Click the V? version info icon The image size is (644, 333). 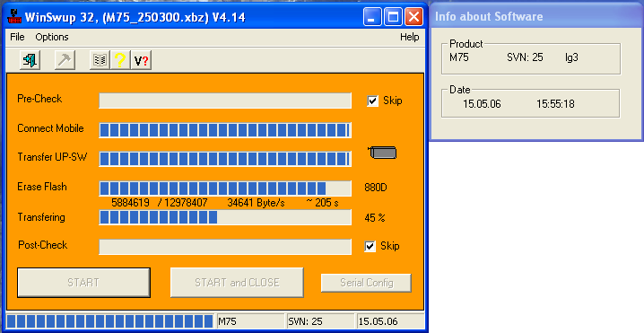tap(142, 60)
